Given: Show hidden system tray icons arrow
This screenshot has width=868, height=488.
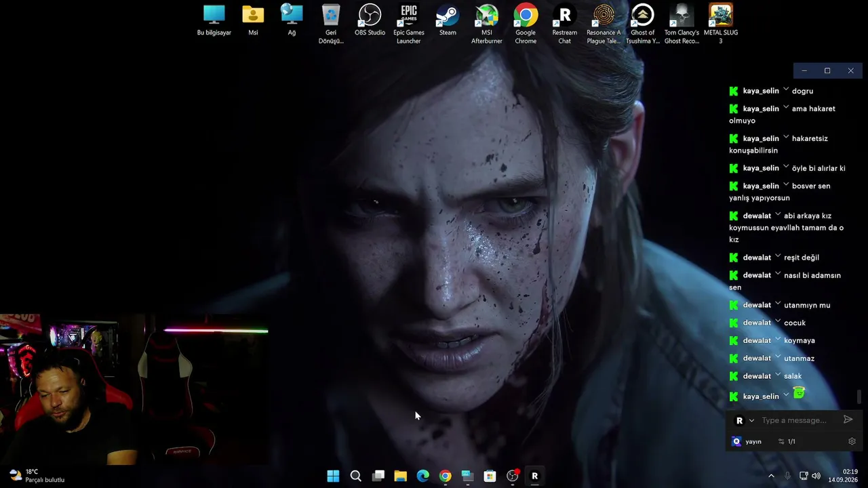Looking at the screenshot, I should click(771, 476).
